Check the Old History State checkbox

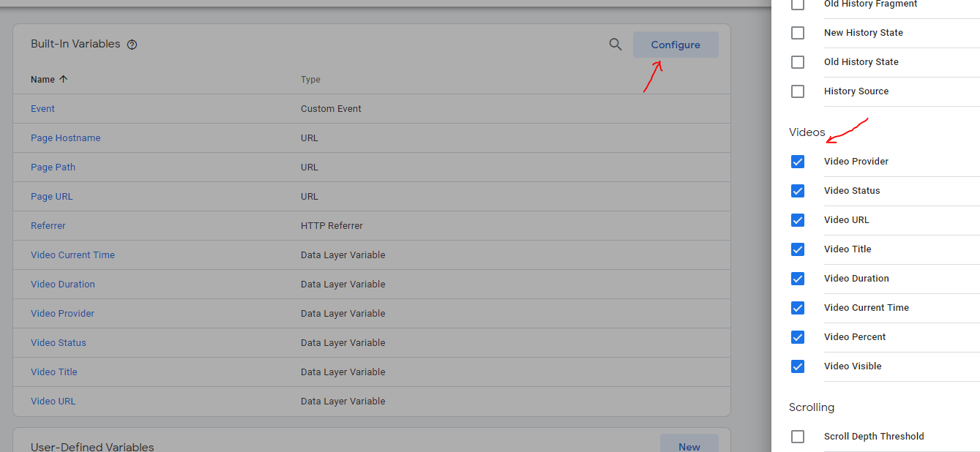798,62
